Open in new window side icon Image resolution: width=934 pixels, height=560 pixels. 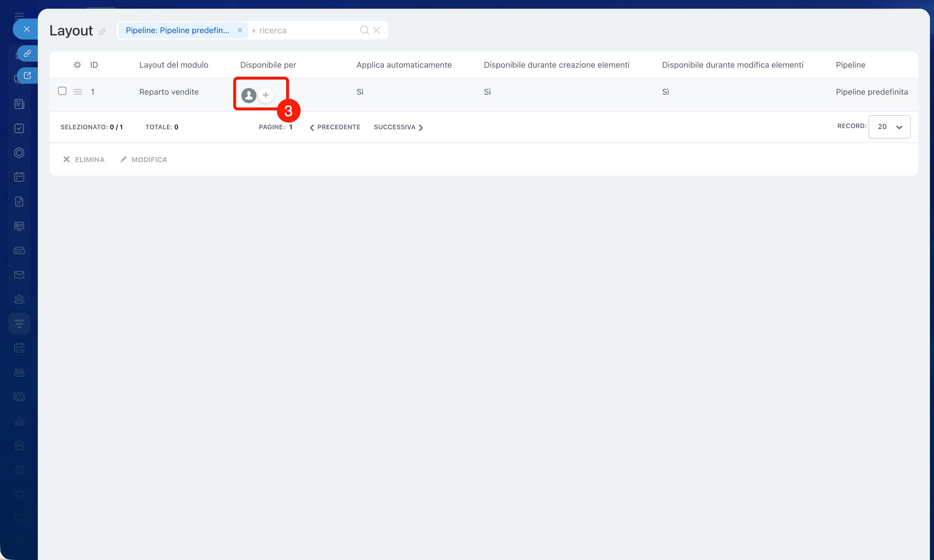pyautogui.click(x=27, y=76)
